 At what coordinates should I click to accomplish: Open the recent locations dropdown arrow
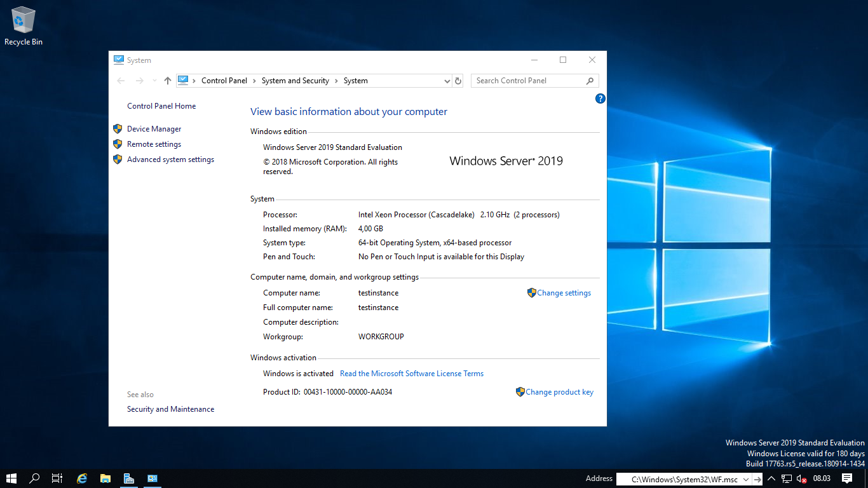(154, 81)
